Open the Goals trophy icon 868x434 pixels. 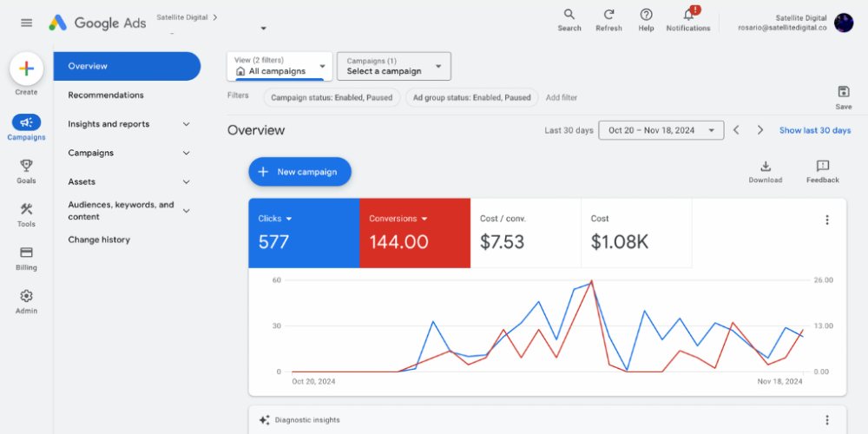27,166
